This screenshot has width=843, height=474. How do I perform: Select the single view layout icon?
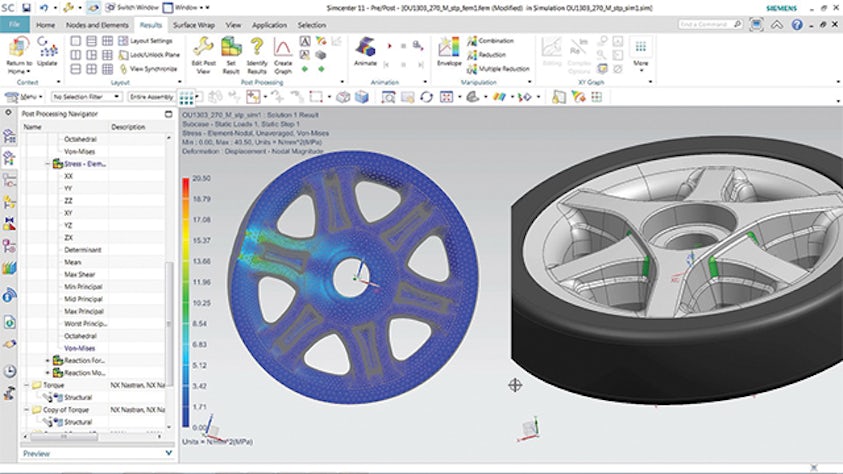(x=76, y=41)
